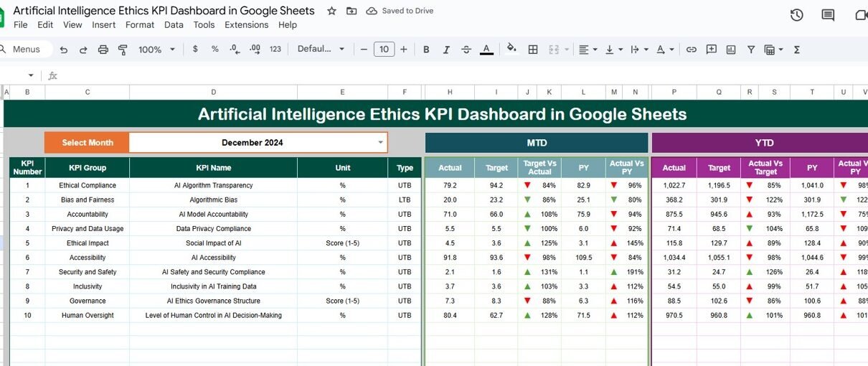The image size is (868, 366).
Task: Open the borders menu
Action: (533, 50)
